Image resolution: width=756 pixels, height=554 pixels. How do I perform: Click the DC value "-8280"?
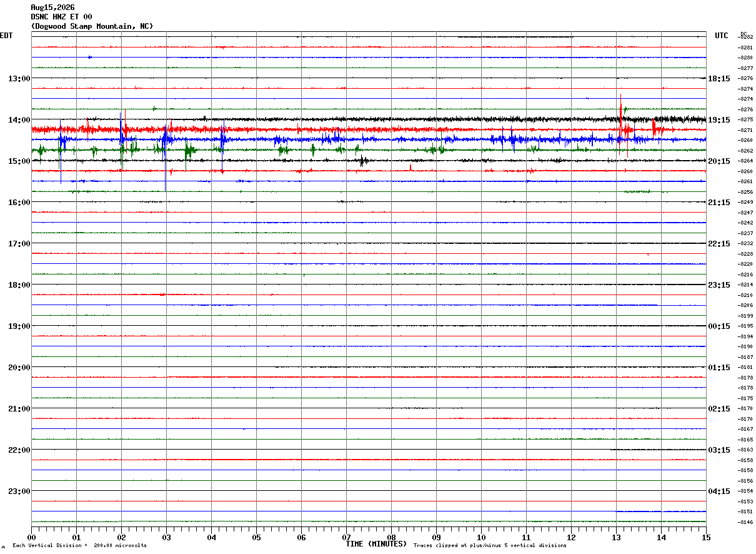coord(746,58)
